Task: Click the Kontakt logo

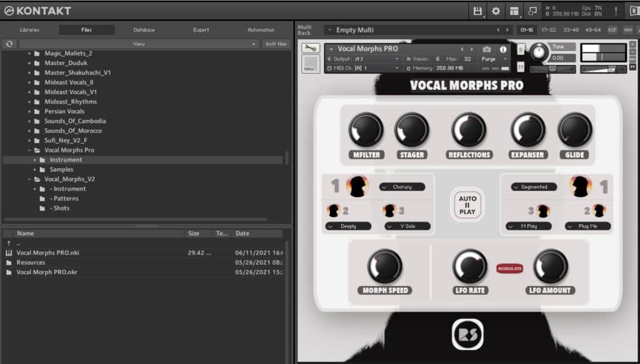Action: pos(37,11)
